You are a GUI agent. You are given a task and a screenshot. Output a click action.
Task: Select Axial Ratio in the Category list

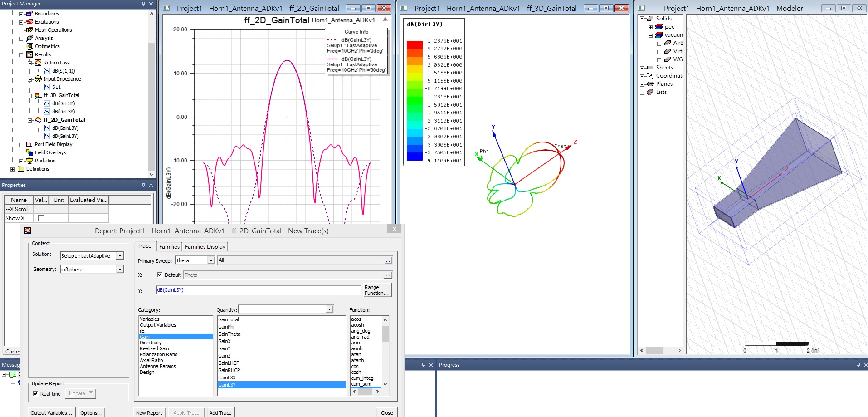pos(176,360)
